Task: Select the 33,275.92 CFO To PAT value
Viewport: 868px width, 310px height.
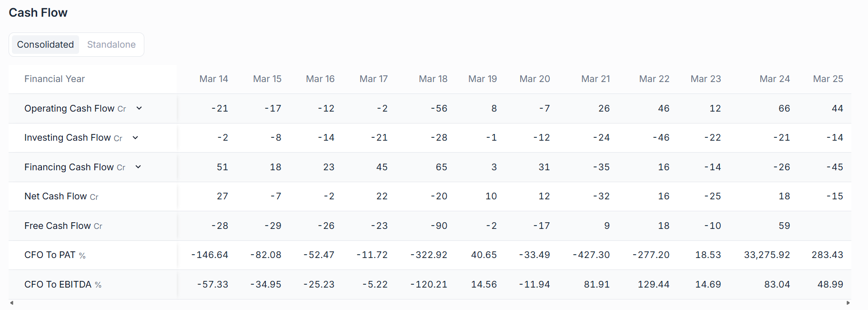Action: tap(767, 255)
